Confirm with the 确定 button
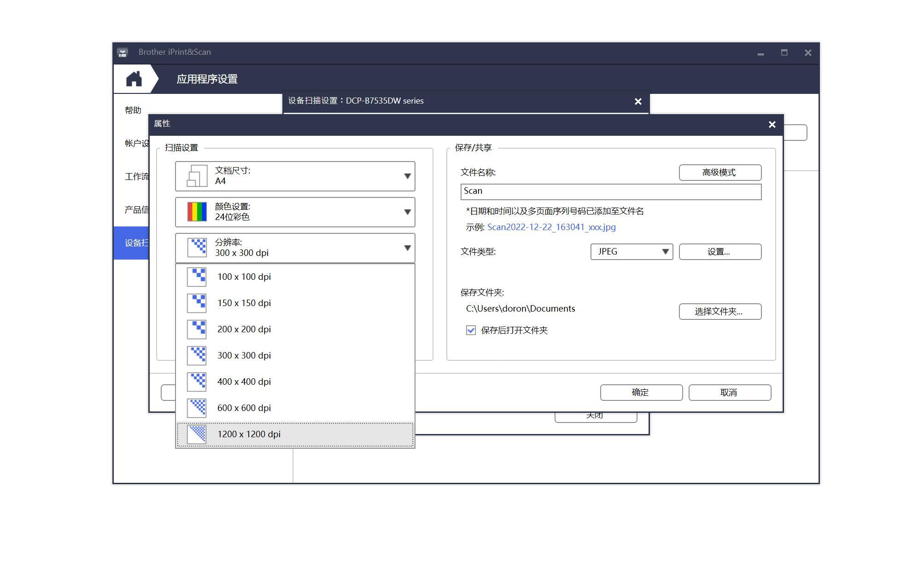 click(x=641, y=393)
